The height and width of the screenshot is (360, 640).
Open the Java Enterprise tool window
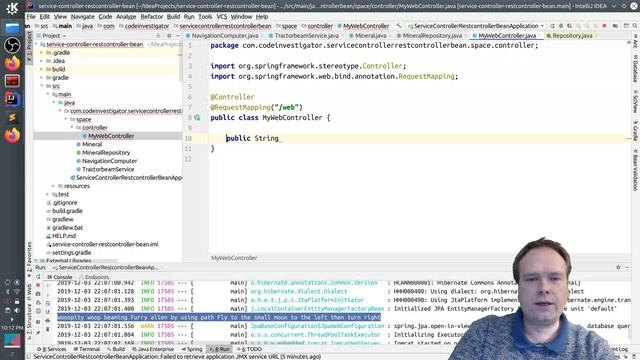coord(153,349)
